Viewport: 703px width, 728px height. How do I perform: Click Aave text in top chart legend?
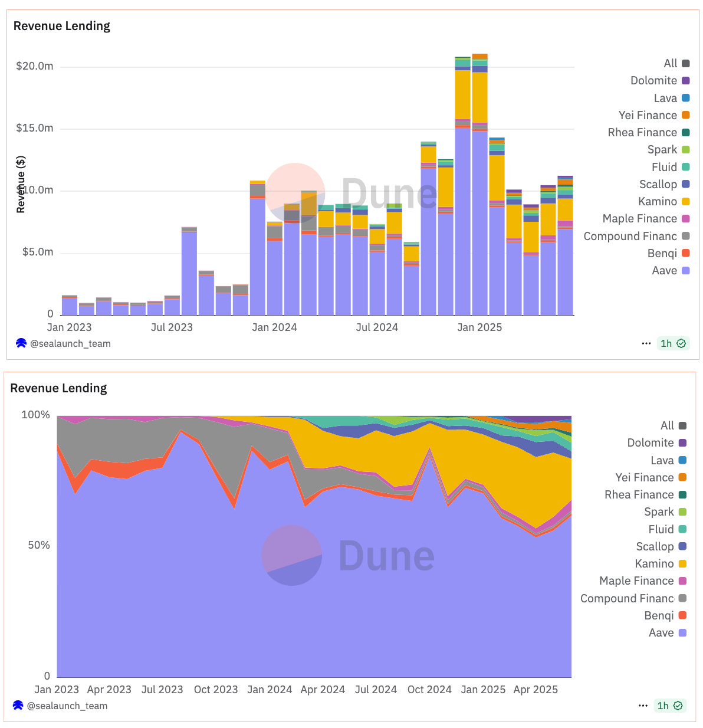tap(665, 270)
